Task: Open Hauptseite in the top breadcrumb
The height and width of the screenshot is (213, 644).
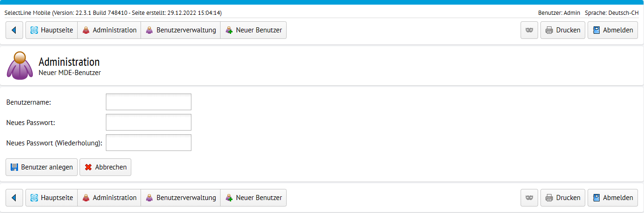Action: click(x=51, y=30)
